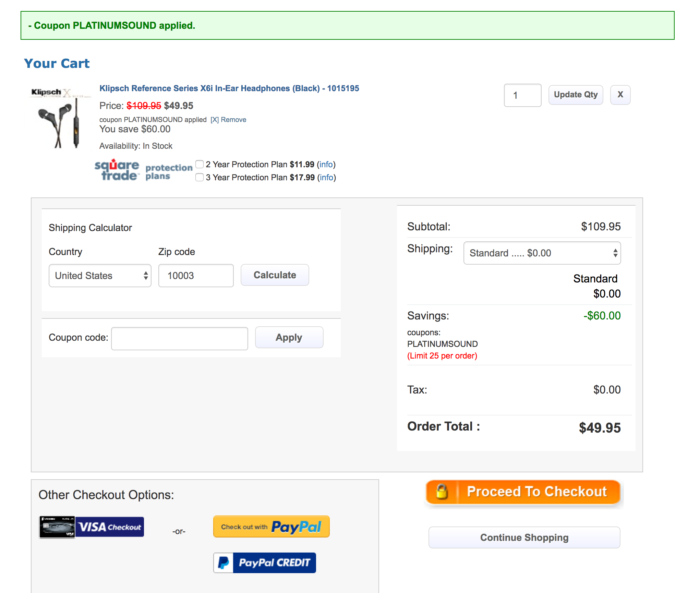This screenshot has height=593, width=700.
Task: Expand the Standard shipping method dropdown
Action: click(542, 253)
